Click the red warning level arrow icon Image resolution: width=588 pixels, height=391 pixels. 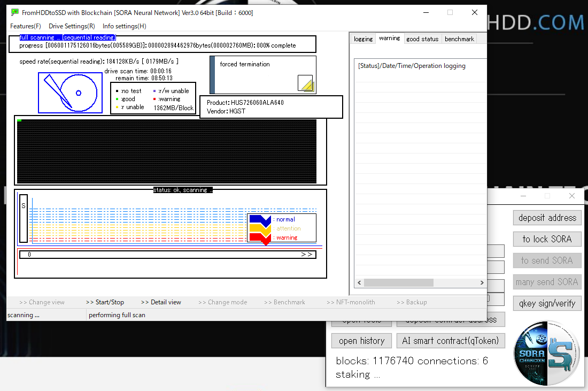[260, 238]
